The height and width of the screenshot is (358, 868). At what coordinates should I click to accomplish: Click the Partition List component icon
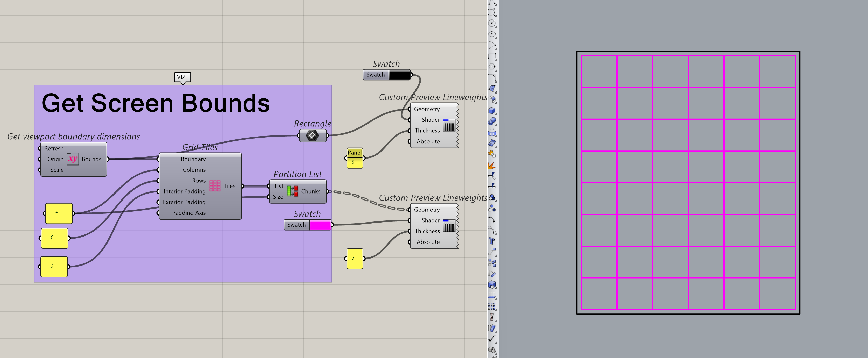(292, 191)
